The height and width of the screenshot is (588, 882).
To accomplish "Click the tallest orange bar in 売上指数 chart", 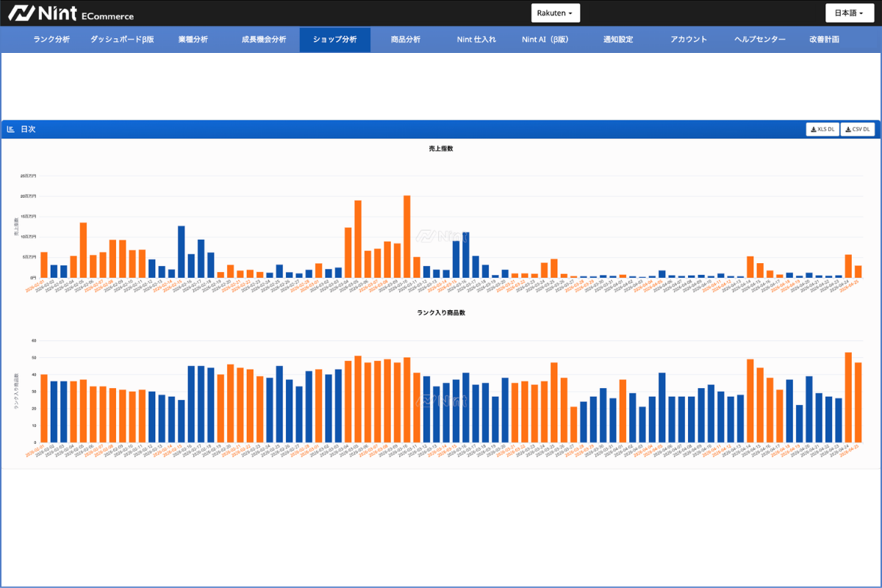I will point(407,237).
